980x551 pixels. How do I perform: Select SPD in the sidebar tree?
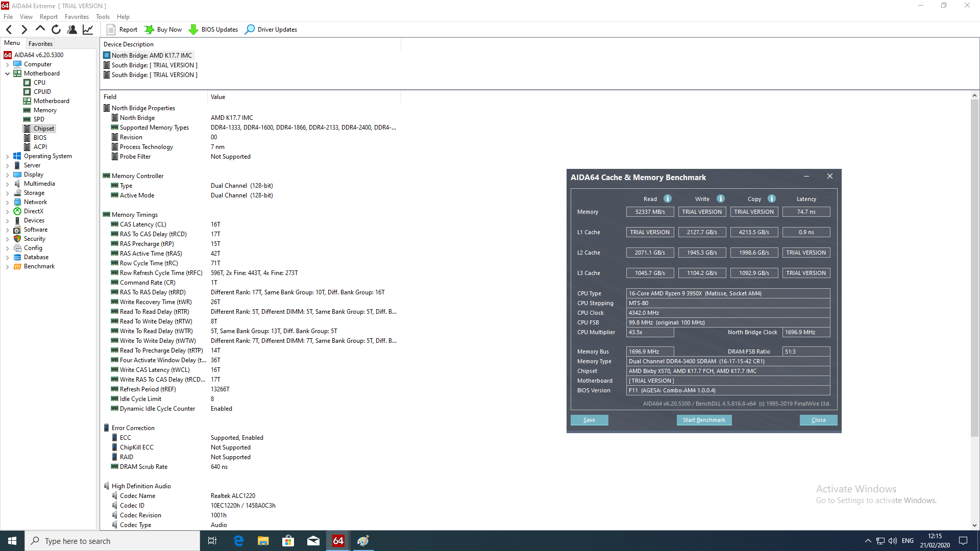[x=39, y=119]
